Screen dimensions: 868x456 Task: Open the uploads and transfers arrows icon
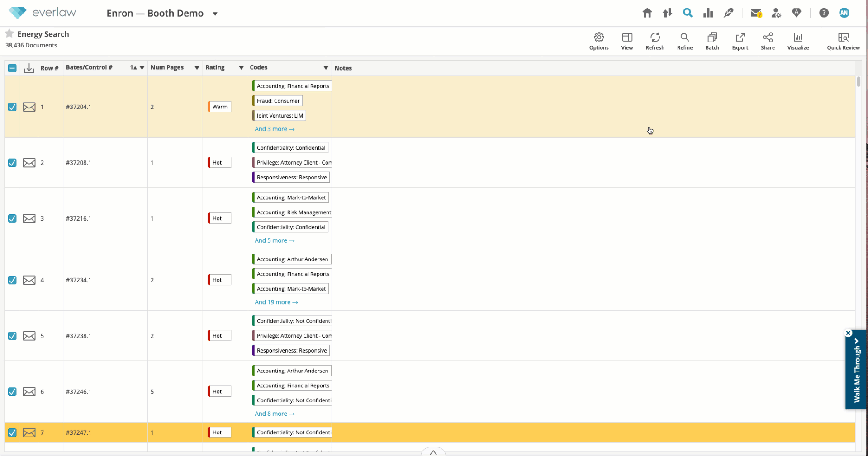668,13
